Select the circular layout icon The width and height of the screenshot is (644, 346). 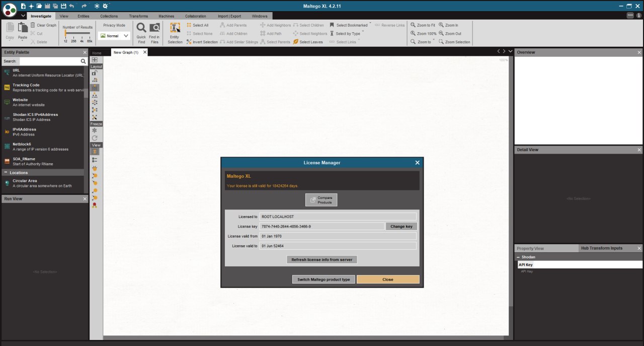(x=95, y=102)
